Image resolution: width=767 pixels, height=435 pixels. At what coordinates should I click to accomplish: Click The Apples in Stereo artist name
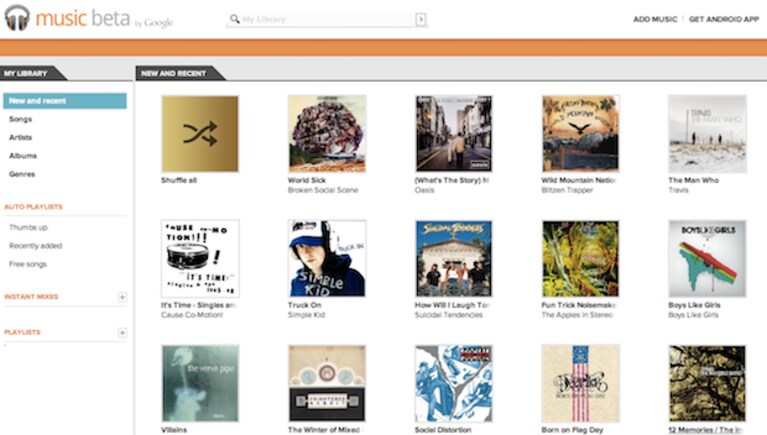point(577,315)
